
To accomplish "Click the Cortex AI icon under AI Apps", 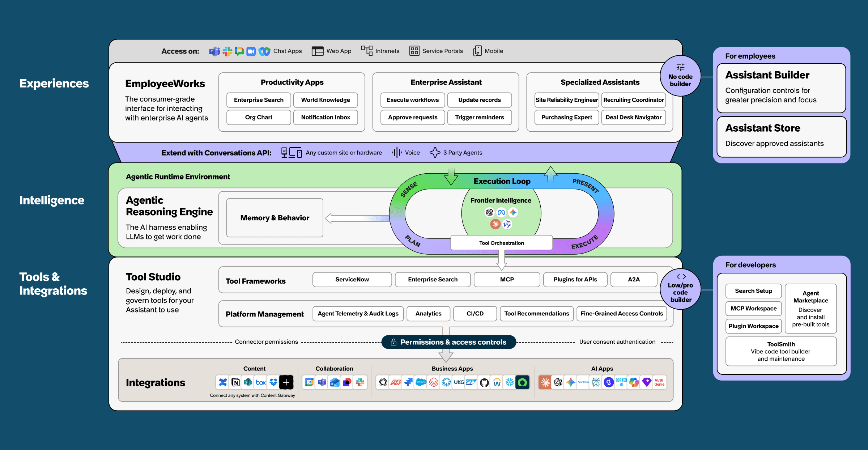I will (621, 382).
